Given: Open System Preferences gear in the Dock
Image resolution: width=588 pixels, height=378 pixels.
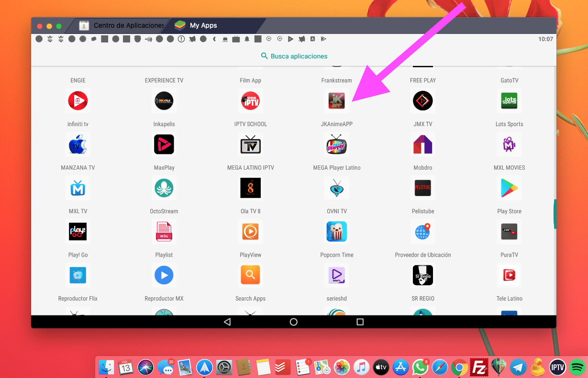Looking at the screenshot, I should [x=224, y=367].
